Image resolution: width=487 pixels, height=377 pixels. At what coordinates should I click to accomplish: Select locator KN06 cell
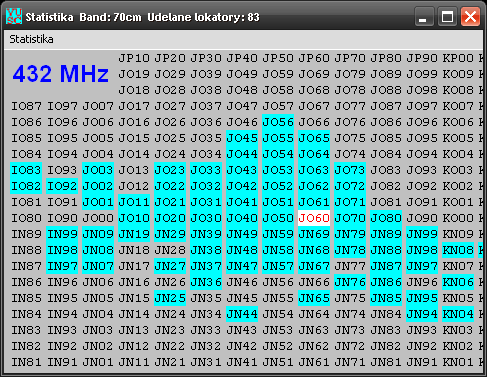[x=458, y=282]
